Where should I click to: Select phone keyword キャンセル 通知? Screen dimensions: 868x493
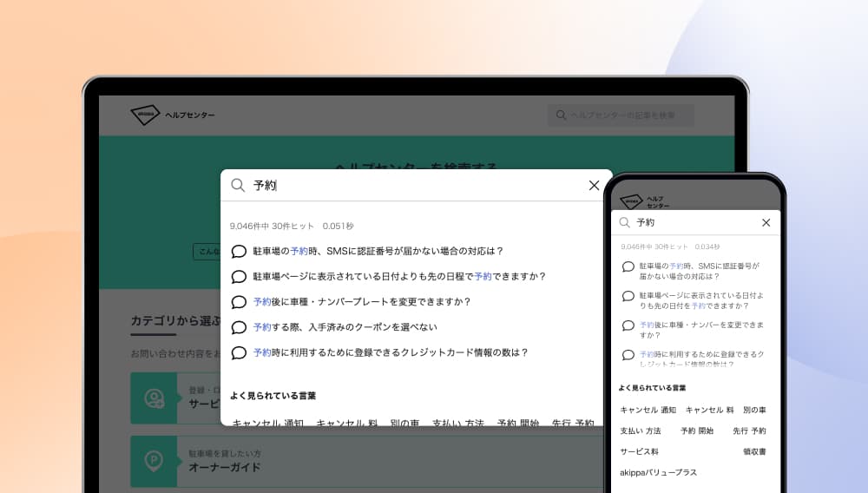pos(648,410)
